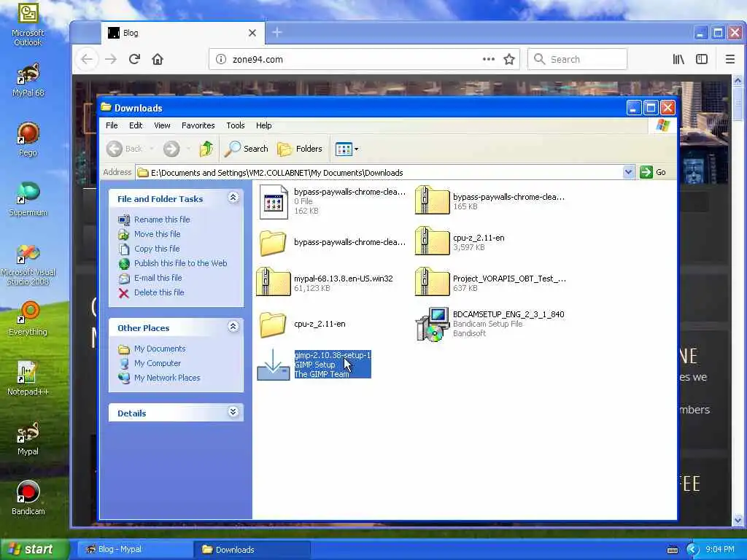Click Publish this file to the Web
The height and width of the screenshot is (560, 747).
172,263
